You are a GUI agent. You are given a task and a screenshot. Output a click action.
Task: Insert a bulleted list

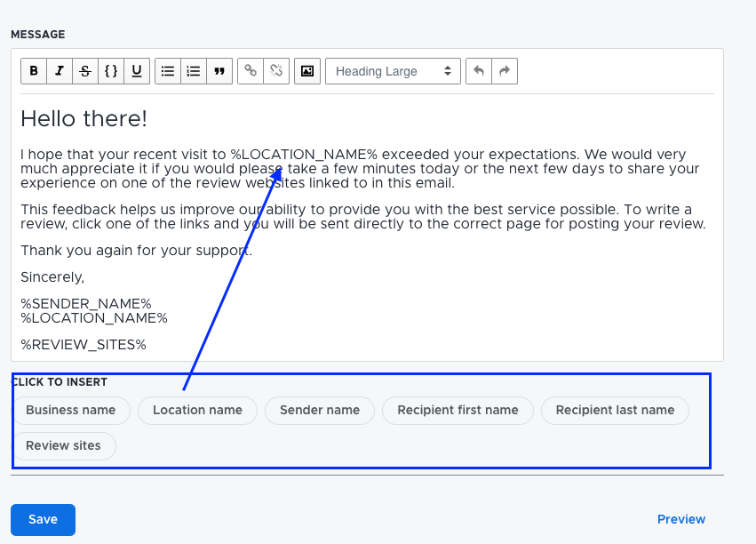click(x=168, y=71)
